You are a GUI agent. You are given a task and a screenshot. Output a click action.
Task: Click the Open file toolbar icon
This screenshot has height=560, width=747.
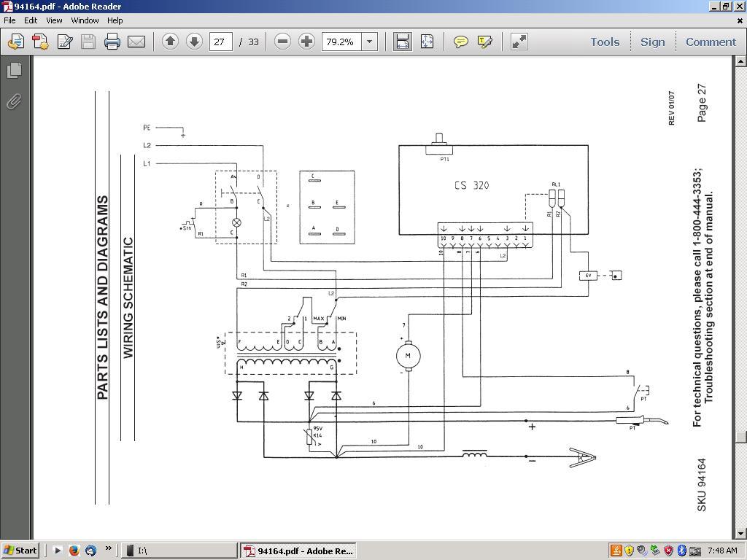click(16, 42)
